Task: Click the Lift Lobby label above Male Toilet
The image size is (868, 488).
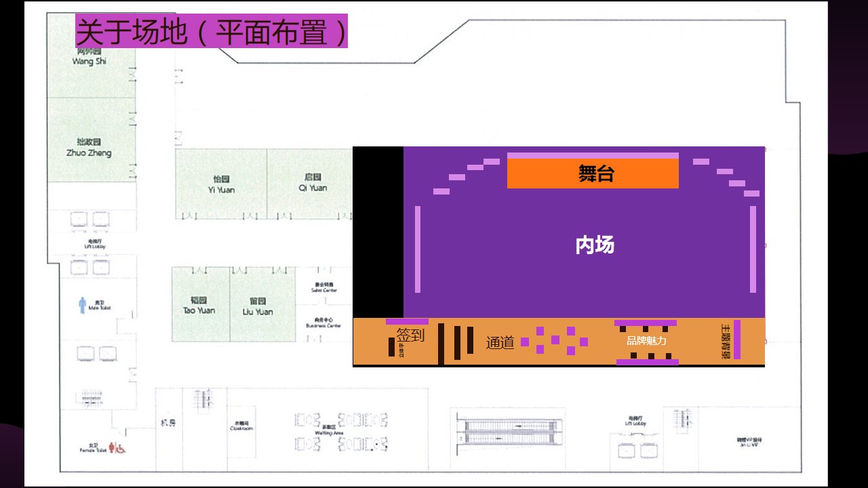Action: 95,244
